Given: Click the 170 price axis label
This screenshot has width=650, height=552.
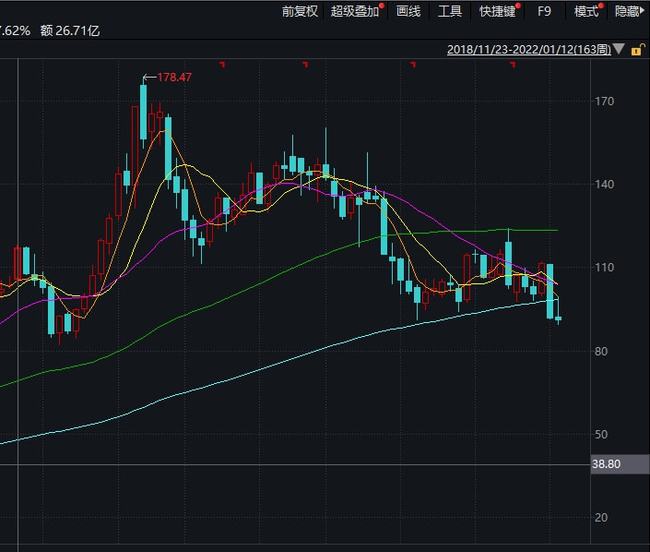Looking at the screenshot, I should [604, 102].
